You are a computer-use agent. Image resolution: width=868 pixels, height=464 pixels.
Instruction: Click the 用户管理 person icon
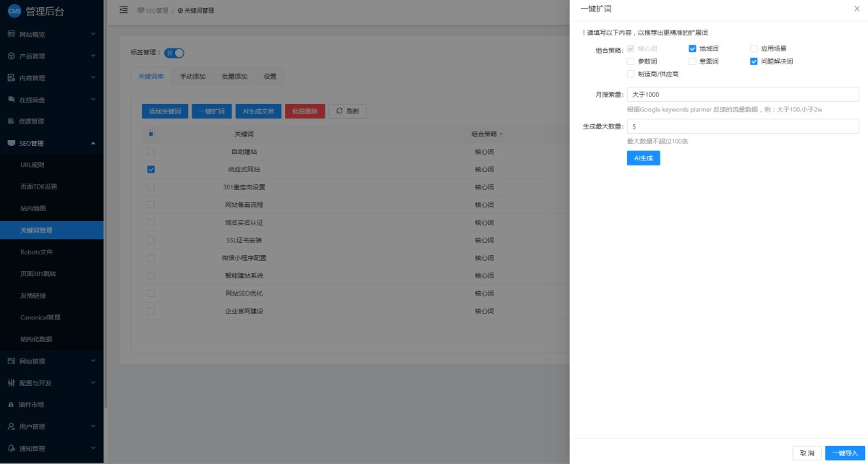(x=11, y=426)
